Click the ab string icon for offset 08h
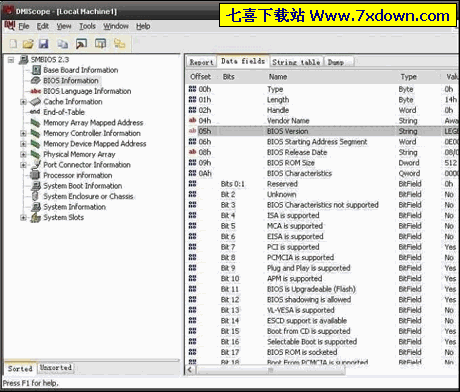Image resolution: width=460 pixels, height=392 pixels. coord(192,152)
